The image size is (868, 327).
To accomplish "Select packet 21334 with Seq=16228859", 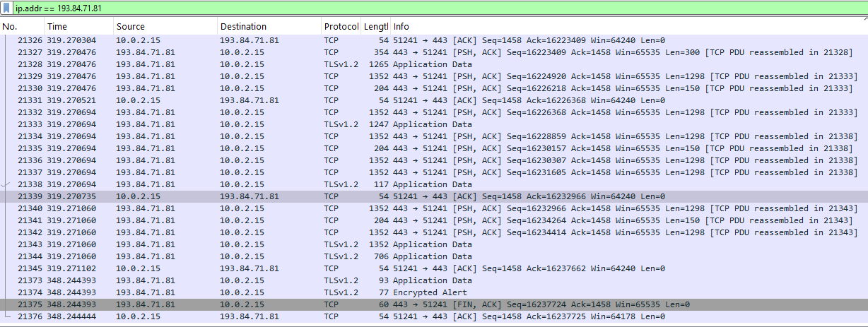I will [434, 136].
